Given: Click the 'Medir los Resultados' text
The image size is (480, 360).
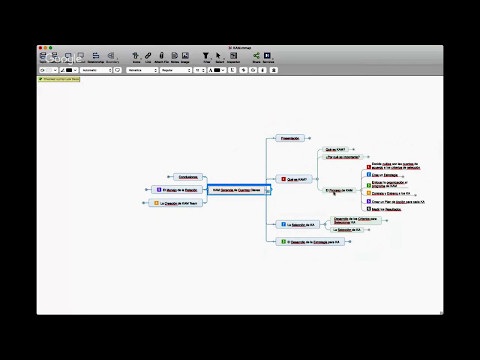Looking at the screenshot, I should pos(386,209).
